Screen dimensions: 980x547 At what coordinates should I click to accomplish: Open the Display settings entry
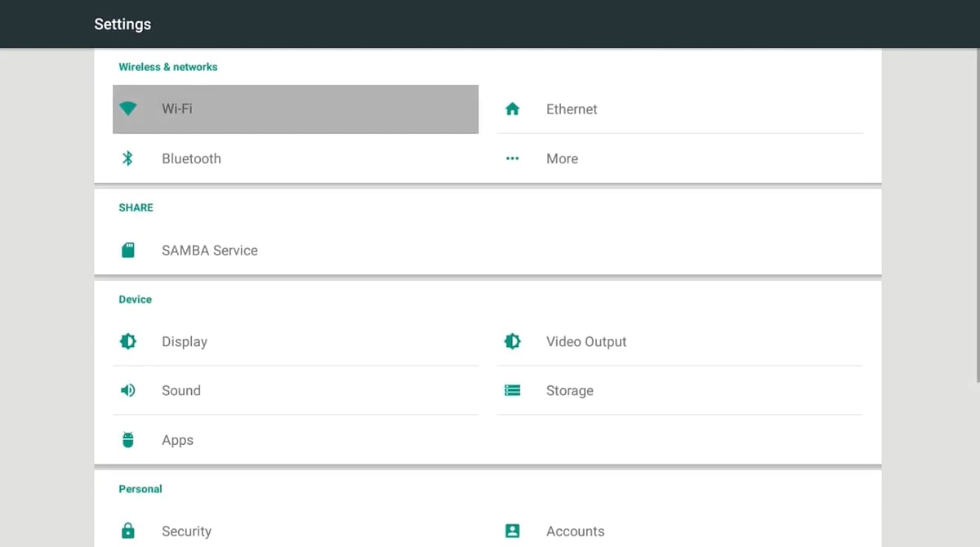pyautogui.click(x=185, y=341)
